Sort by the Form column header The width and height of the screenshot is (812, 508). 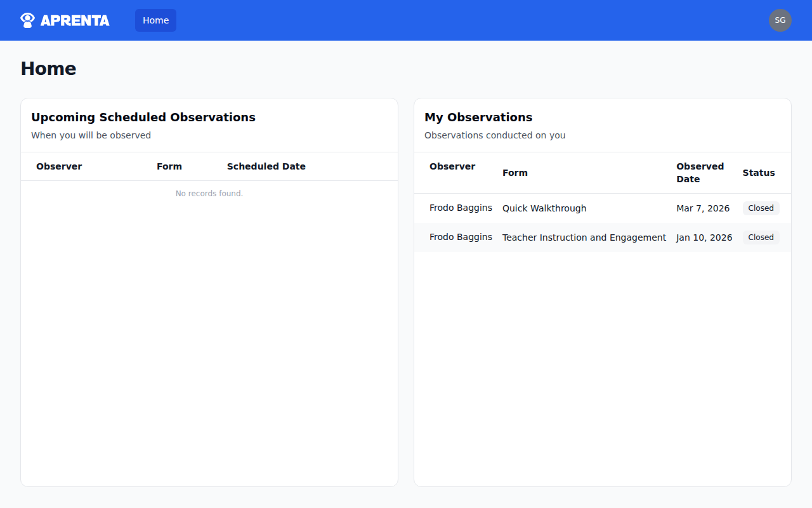coord(514,173)
